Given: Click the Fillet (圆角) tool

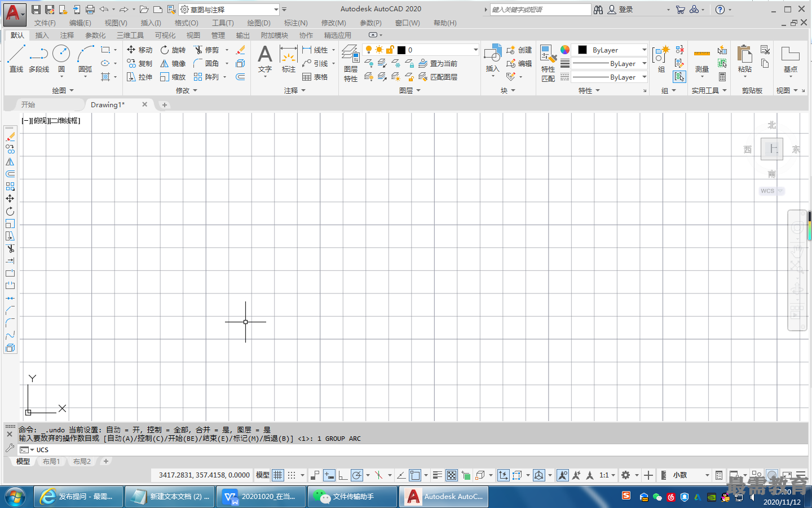Looking at the screenshot, I should point(206,63).
